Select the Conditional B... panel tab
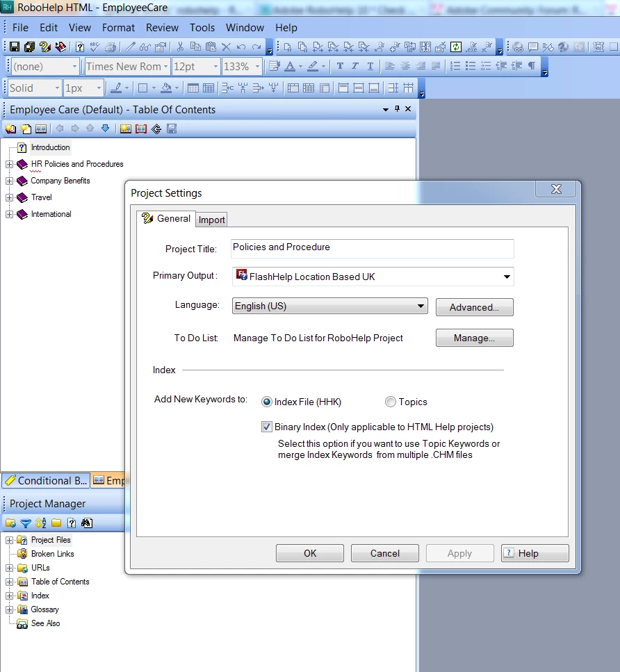620x672 pixels. (47, 480)
